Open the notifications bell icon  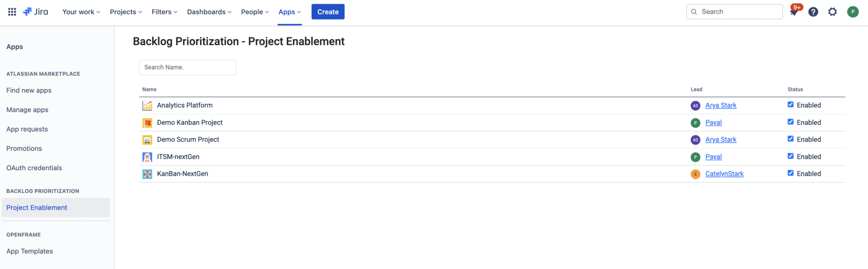click(x=794, y=12)
